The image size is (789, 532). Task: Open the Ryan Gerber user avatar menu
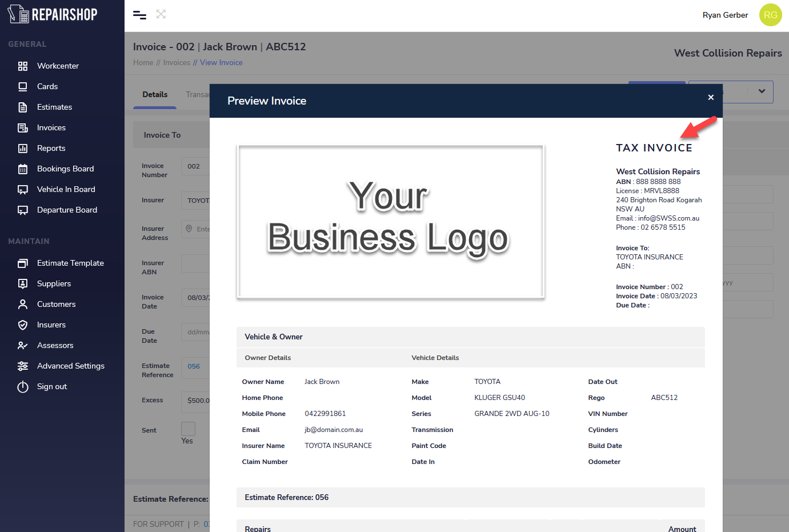point(770,15)
